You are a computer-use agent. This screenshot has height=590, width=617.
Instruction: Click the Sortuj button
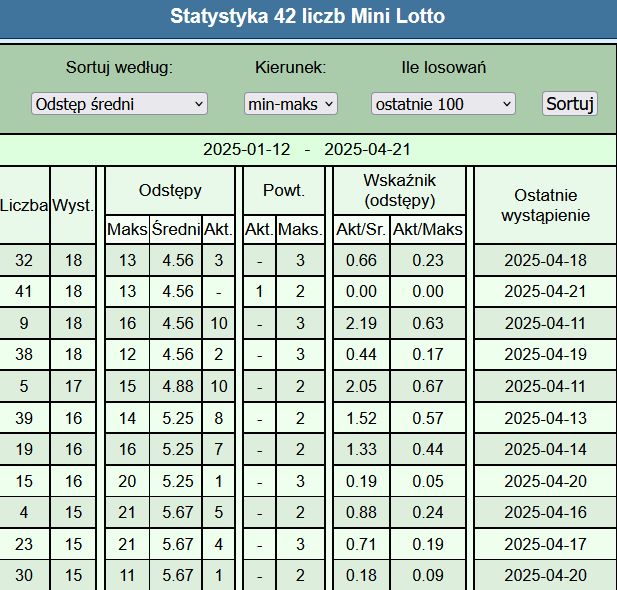click(x=570, y=104)
